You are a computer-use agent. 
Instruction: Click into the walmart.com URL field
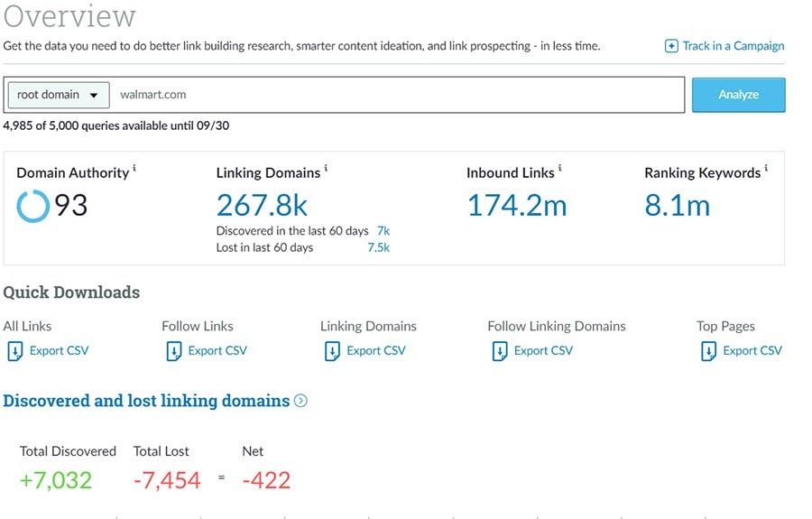pos(397,95)
